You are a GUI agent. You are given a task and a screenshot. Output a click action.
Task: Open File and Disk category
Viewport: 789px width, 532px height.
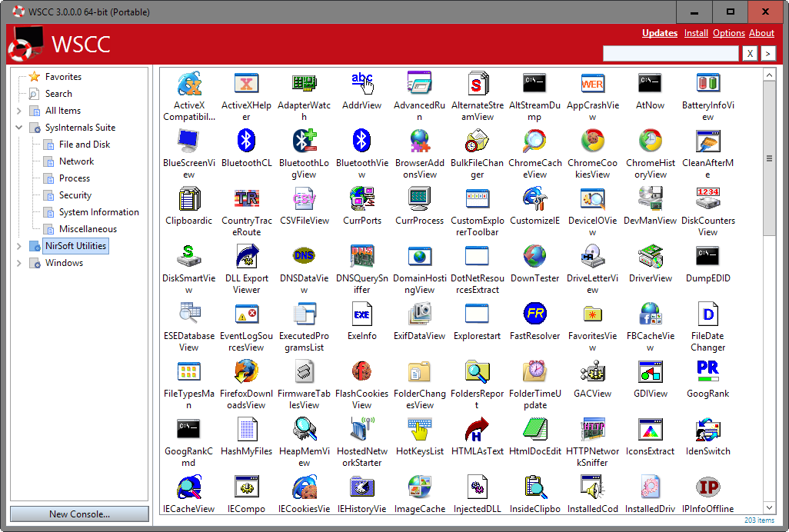pyautogui.click(x=85, y=145)
